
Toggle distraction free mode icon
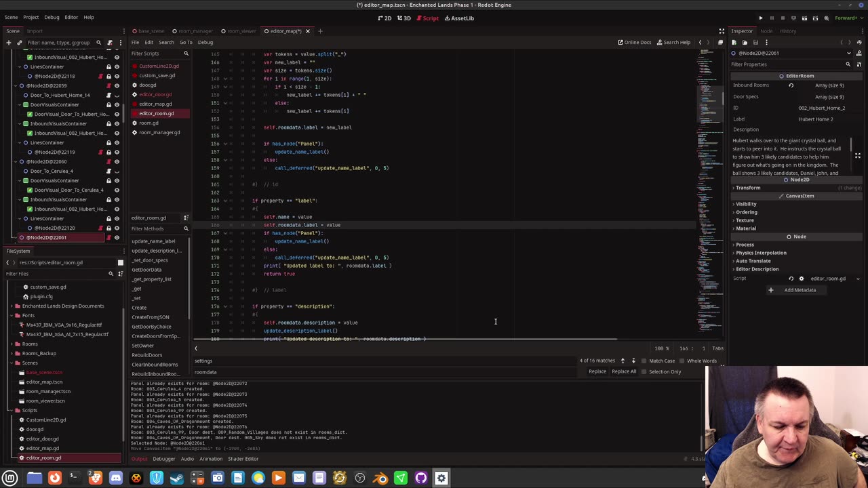722,31
